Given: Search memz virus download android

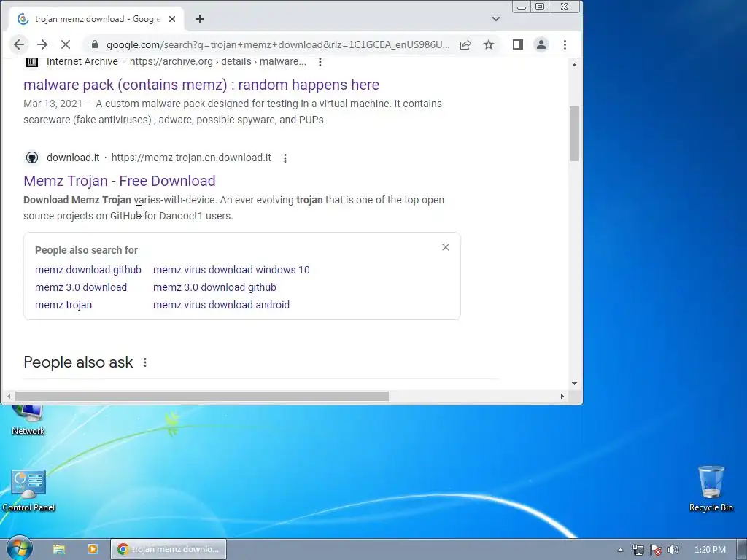Looking at the screenshot, I should pos(221,306).
